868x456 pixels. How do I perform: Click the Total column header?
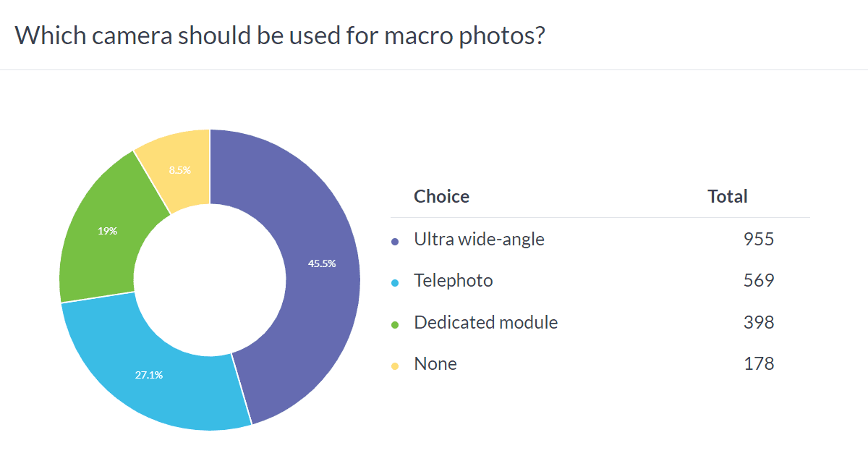pos(728,196)
